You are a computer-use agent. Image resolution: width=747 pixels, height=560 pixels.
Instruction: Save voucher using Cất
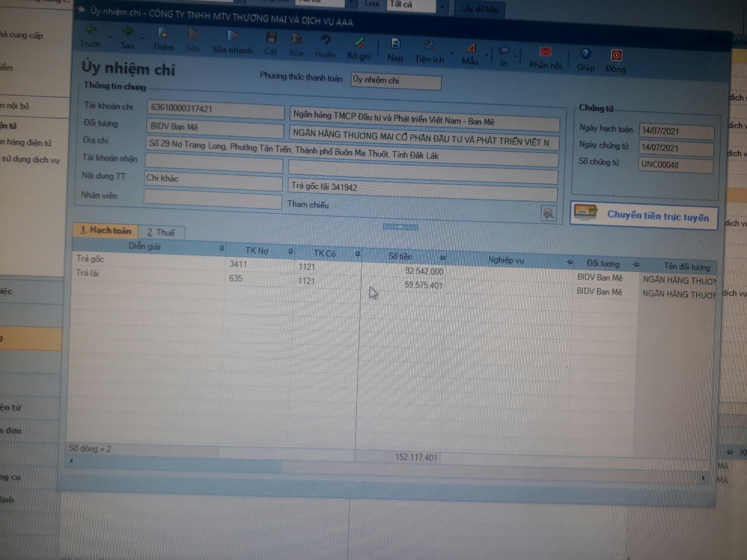coord(271,44)
